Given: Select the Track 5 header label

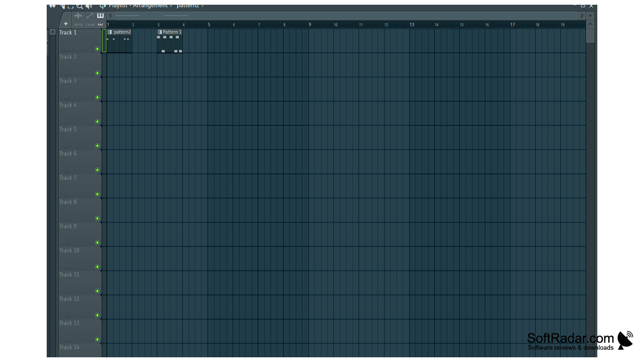Looking at the screenshot, I should click(x=68, y=129).
